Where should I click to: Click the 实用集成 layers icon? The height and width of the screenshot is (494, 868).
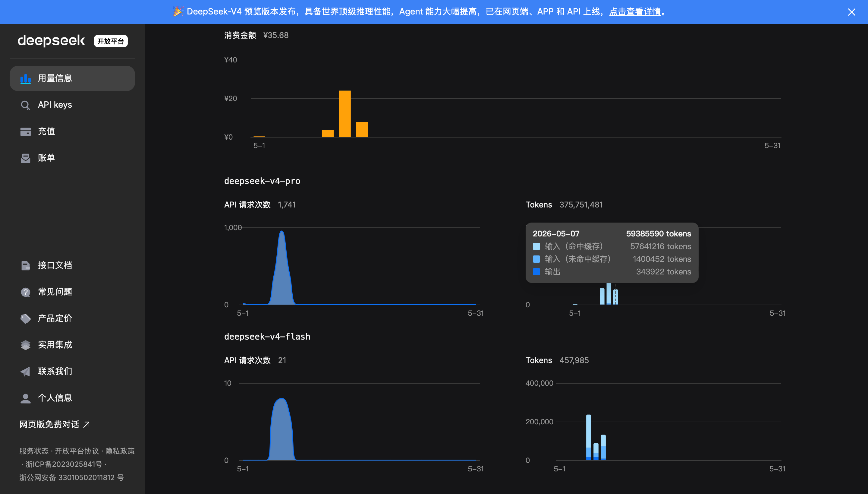click(25, 345)
